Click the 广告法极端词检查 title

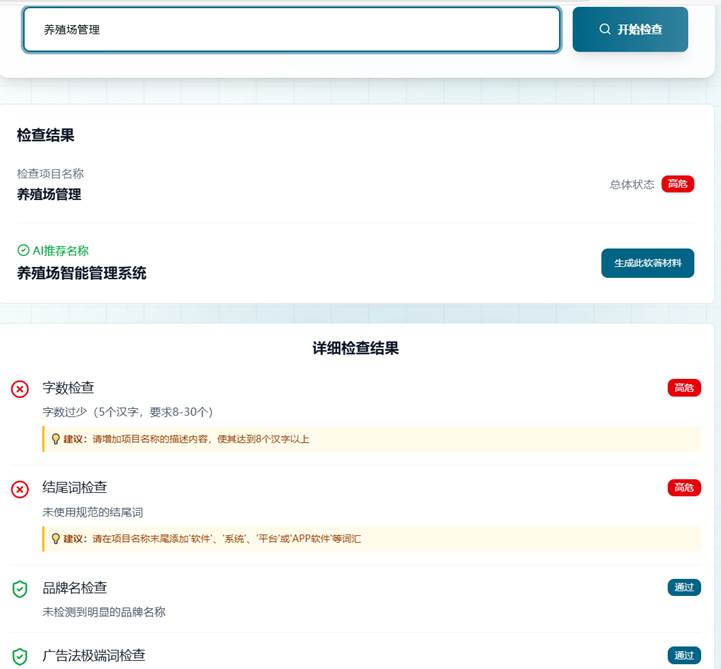click(94, 655)
